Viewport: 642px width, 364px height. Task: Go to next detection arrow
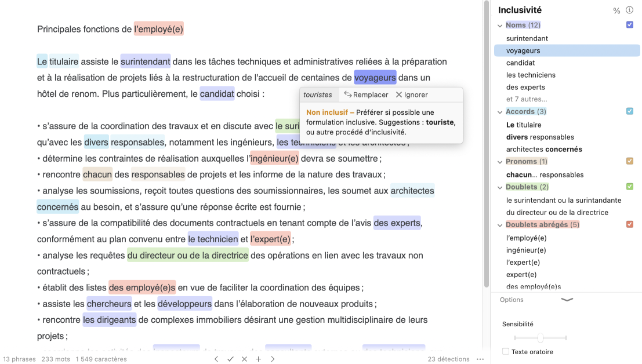point(273,359)
